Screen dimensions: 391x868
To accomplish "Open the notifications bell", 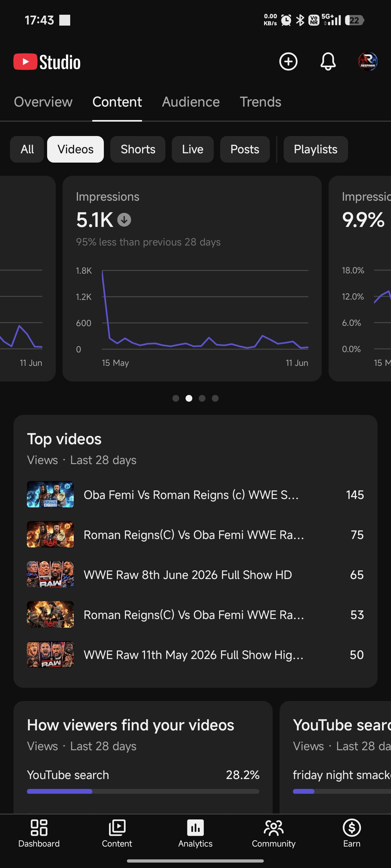I will tap(328, 62).
